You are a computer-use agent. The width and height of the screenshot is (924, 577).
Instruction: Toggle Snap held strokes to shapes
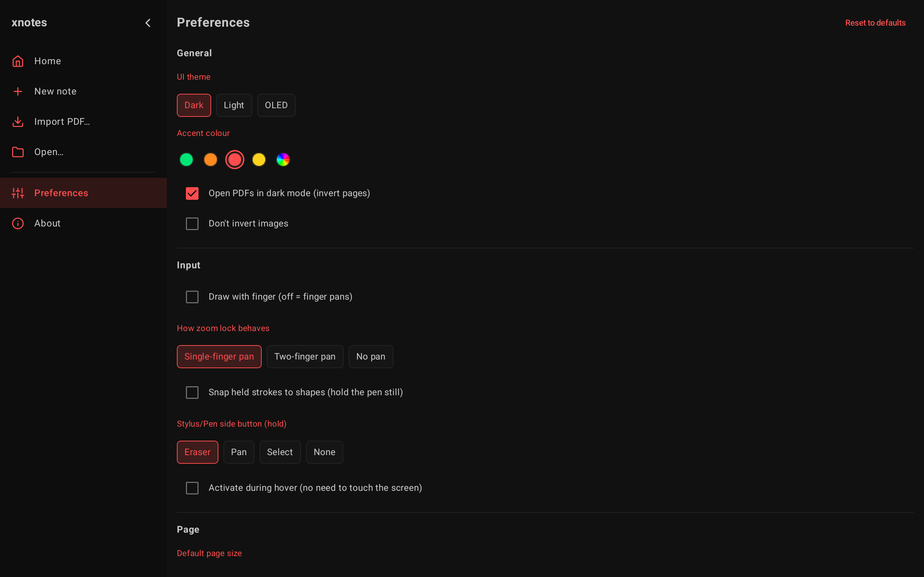[x=192, y=392]
